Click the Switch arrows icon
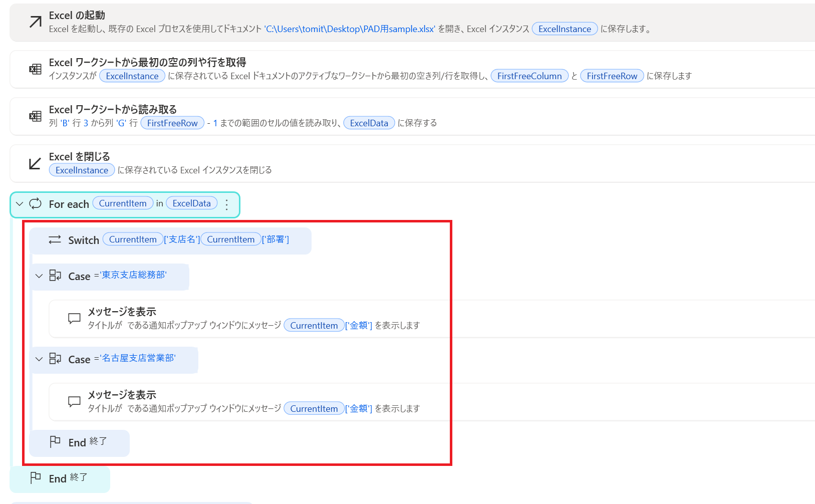 55,240
